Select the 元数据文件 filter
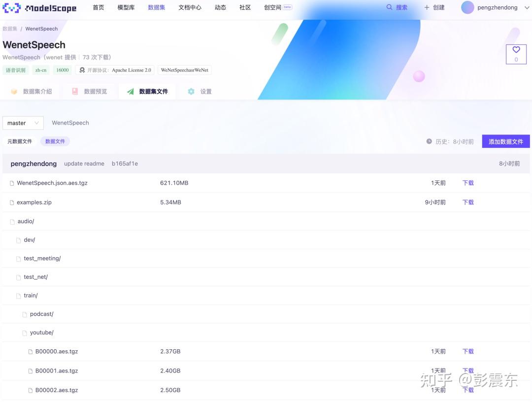532x402 pixels. [20, 141]
